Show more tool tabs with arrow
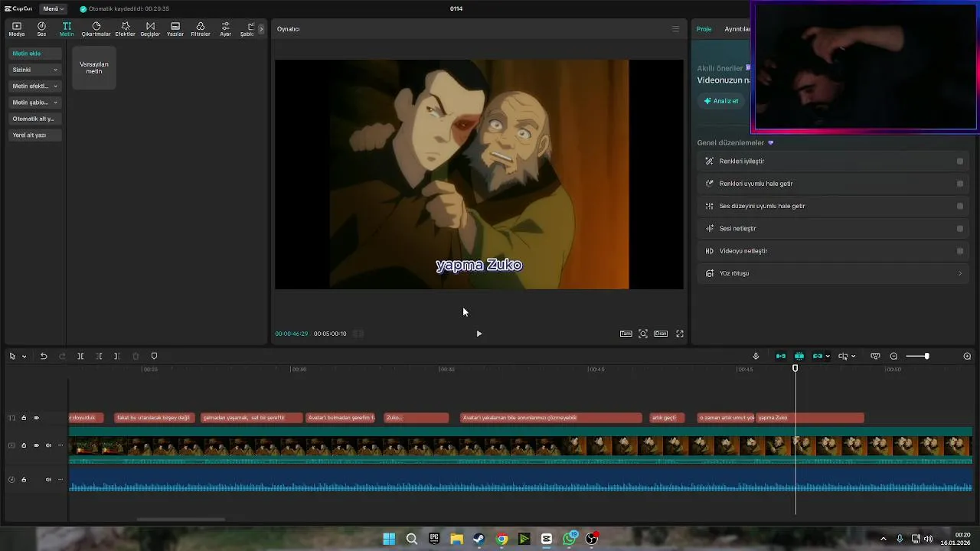 coord(261,29)
